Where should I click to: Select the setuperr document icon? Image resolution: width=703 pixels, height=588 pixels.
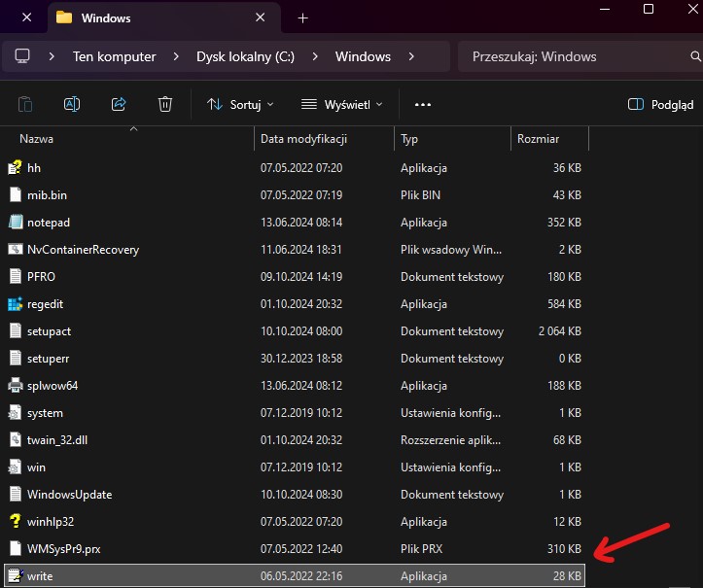[16, 358]
